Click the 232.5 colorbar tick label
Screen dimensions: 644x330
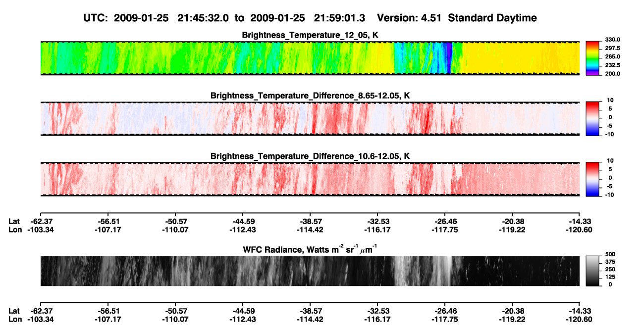(x=612, y=65)
